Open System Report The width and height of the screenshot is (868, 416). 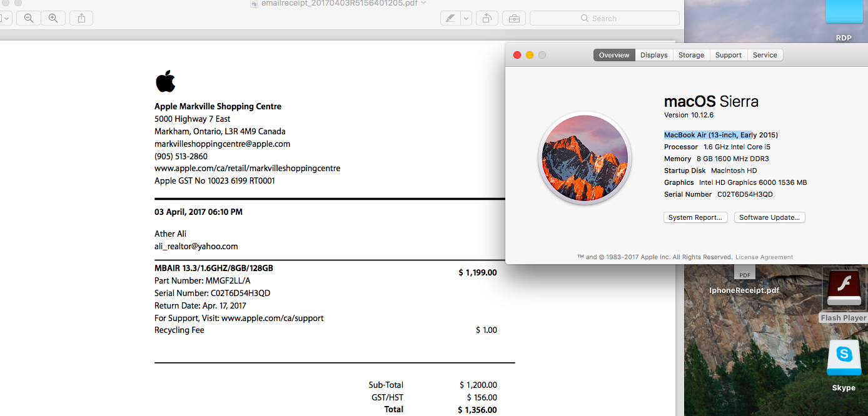[695, 217]
